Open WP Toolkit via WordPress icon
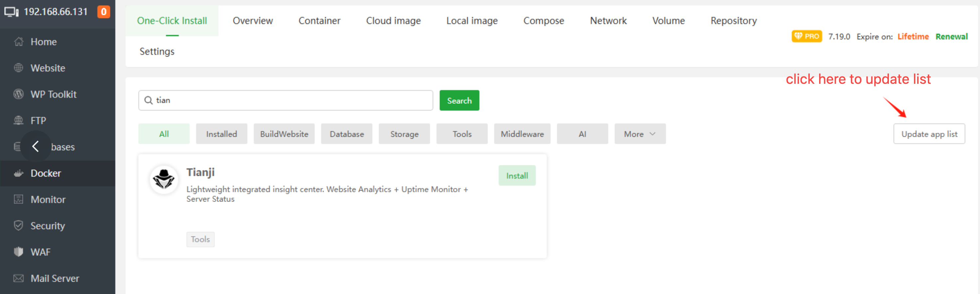 click(18, 94)
